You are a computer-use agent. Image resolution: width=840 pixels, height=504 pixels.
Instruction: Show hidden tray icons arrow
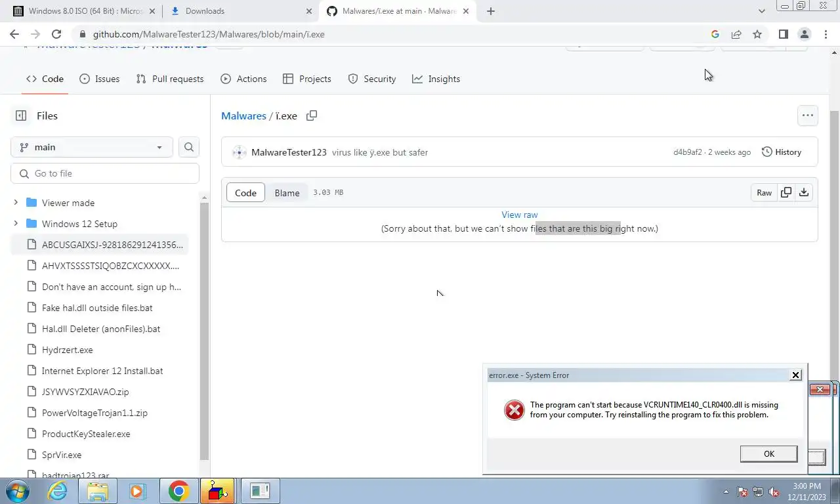(726, 492)
